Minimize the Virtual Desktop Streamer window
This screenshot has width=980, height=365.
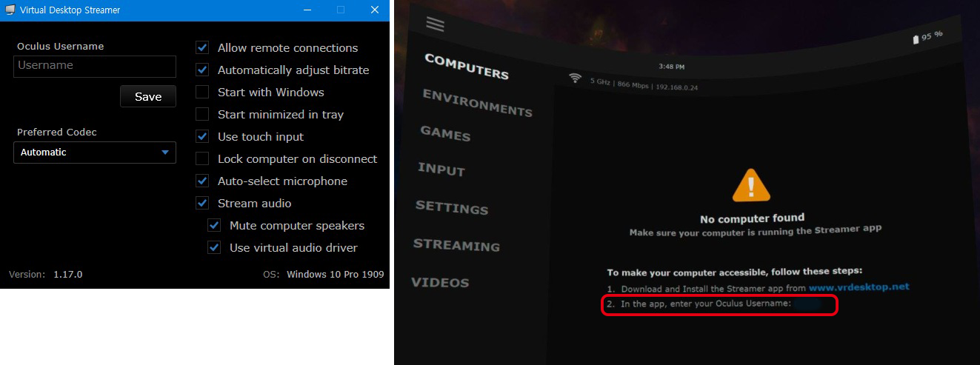(x=307, y=10)
